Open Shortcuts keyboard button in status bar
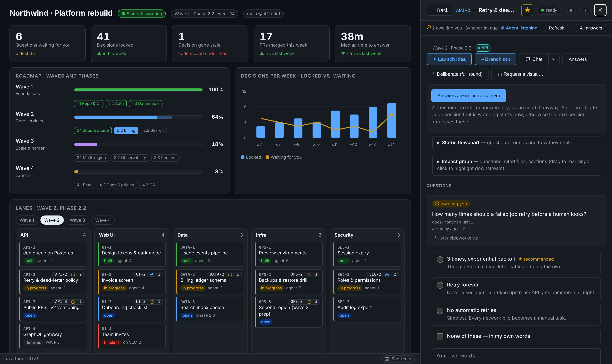The image size is (612, 364). 398,359
